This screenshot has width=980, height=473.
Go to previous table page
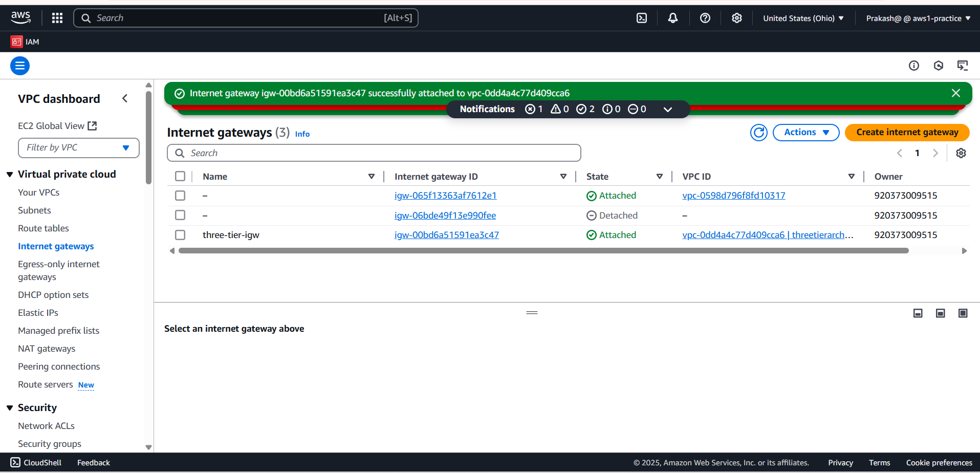[900, 153]
